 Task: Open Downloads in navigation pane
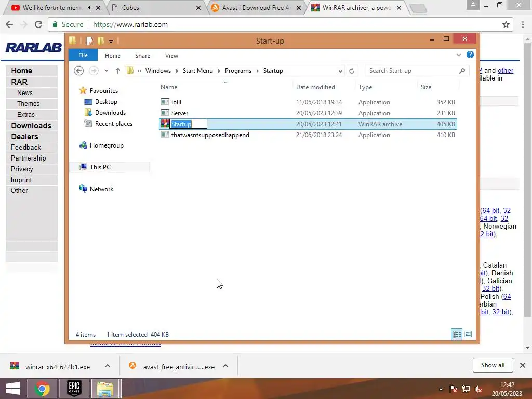tap(110, 113)
